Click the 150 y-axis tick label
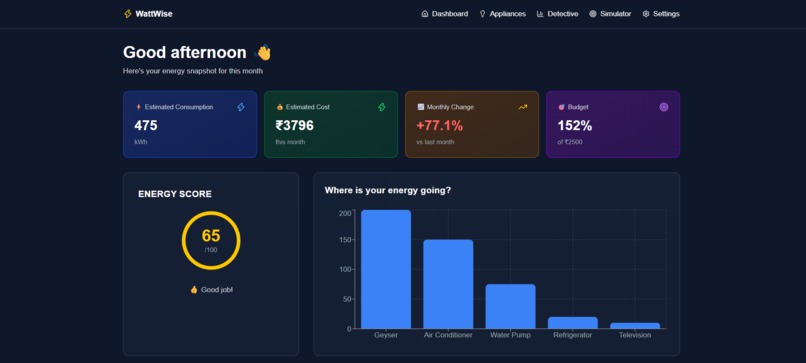 [x=345, y=240]
